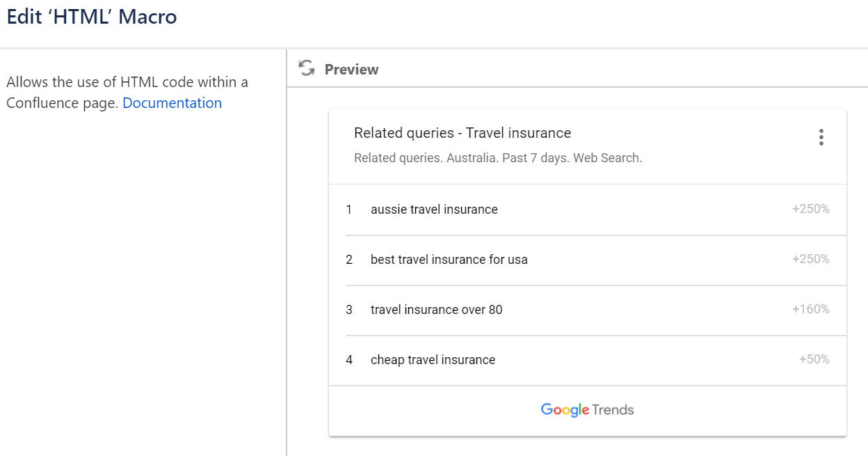Screen dimensions: 868x456
Task: Click the +50% value for cheap travel insurance
Action: tap(814, 359)
